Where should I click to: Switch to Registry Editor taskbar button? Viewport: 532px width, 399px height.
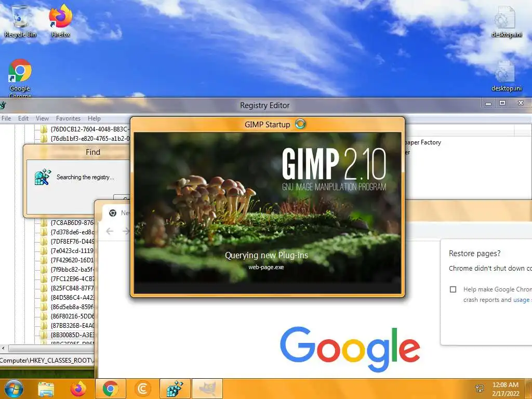tap(175, 389)
